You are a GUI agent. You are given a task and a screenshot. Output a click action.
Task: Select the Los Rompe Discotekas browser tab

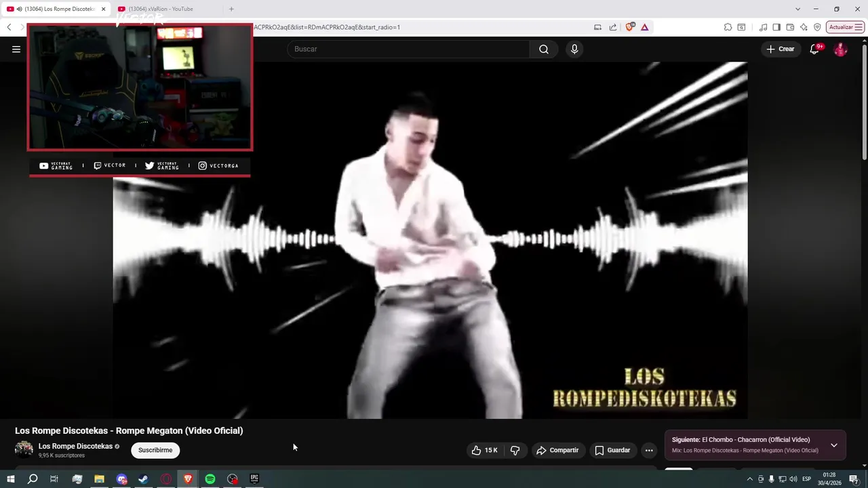(x=54, y=9)
